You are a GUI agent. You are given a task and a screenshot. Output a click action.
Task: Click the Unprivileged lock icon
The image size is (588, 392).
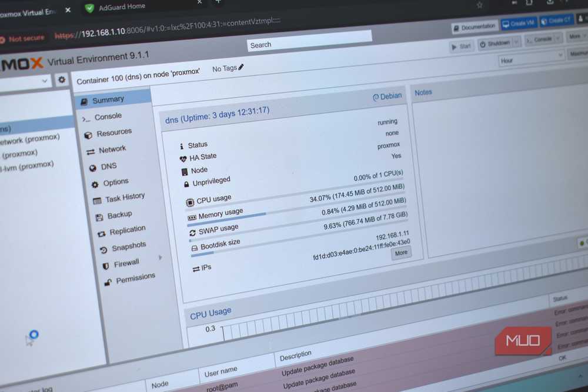coord(186,185)
